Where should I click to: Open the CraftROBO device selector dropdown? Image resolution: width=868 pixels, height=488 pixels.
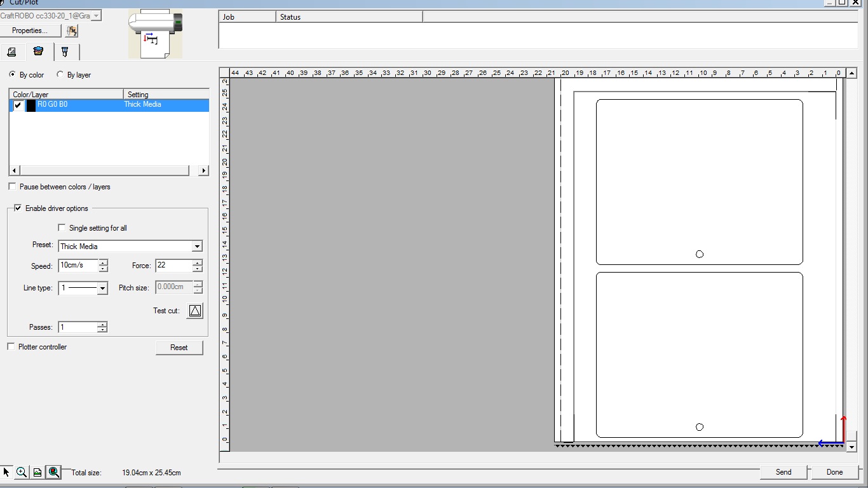(97, 16)
